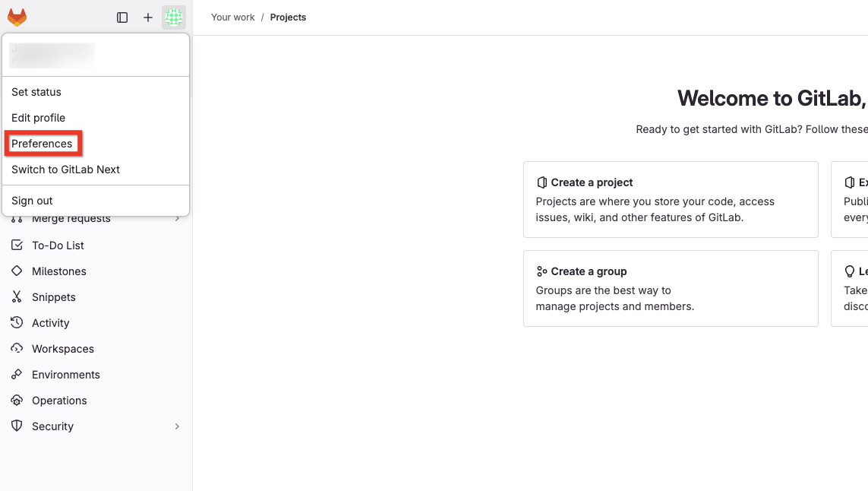
Task: Open Preferences from the user menu
Action: click(x=43, y=144)
